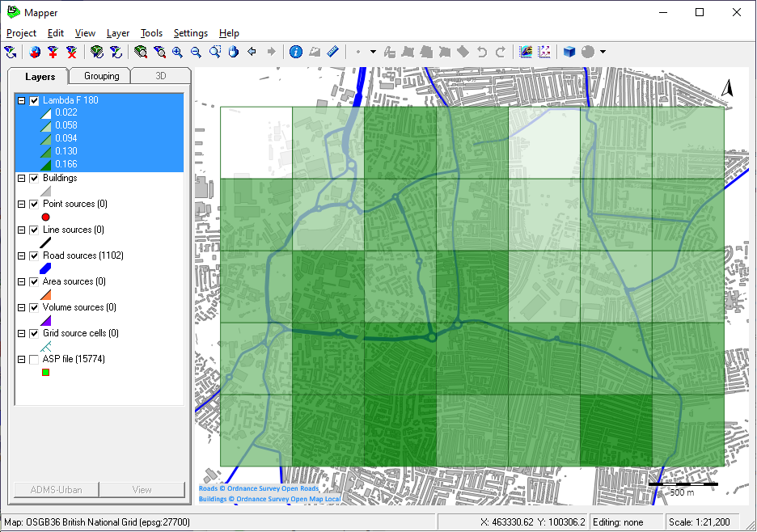
Task: Open the blue 3D cube view
Action: (x=569, y=52)
